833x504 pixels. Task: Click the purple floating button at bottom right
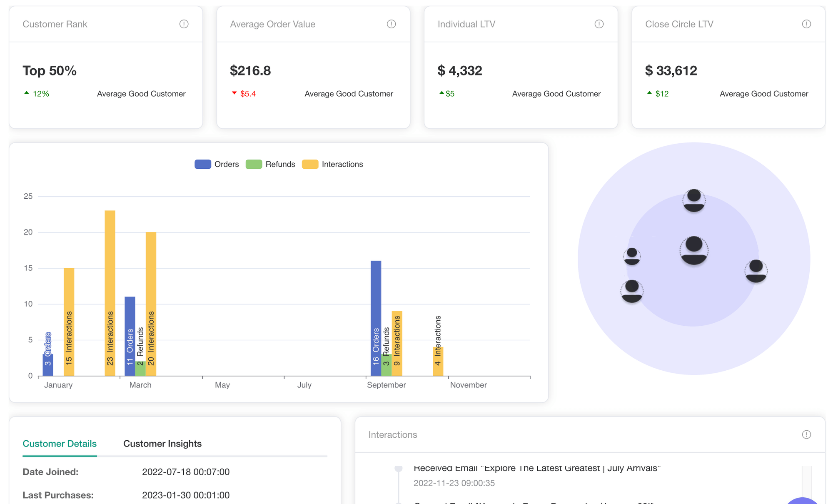click(x=803, y=501)
